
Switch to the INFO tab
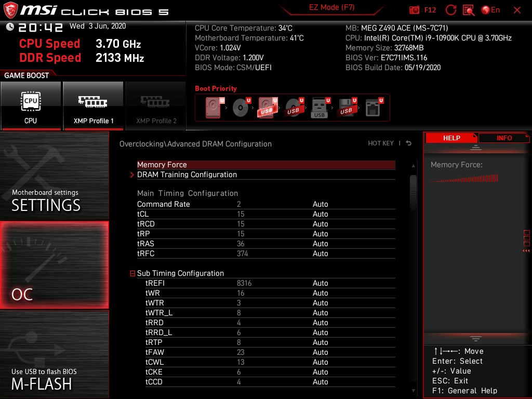503,138
